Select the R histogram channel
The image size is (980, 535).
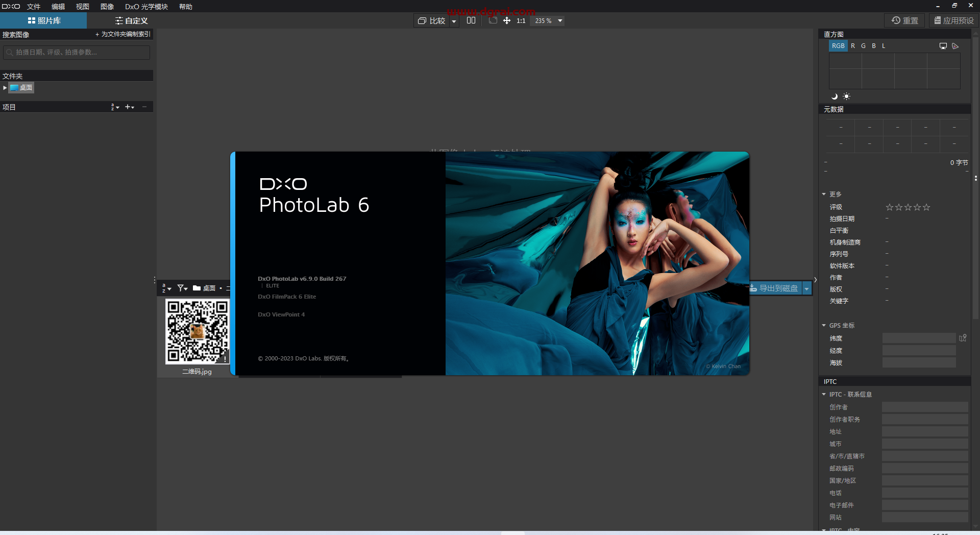pos(853,46)
